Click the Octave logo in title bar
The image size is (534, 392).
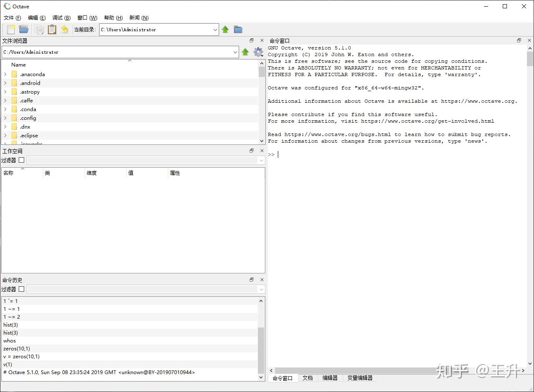(7, 6)
